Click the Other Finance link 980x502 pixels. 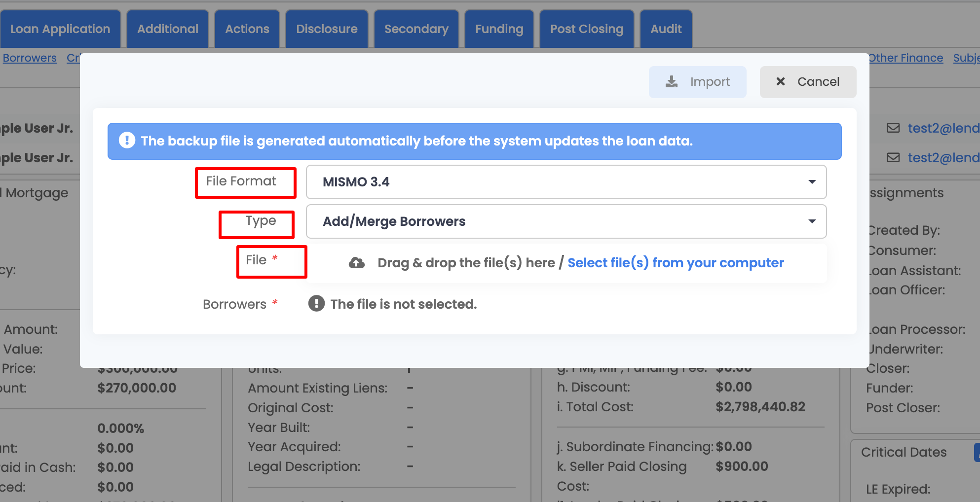tap(906, 58)
